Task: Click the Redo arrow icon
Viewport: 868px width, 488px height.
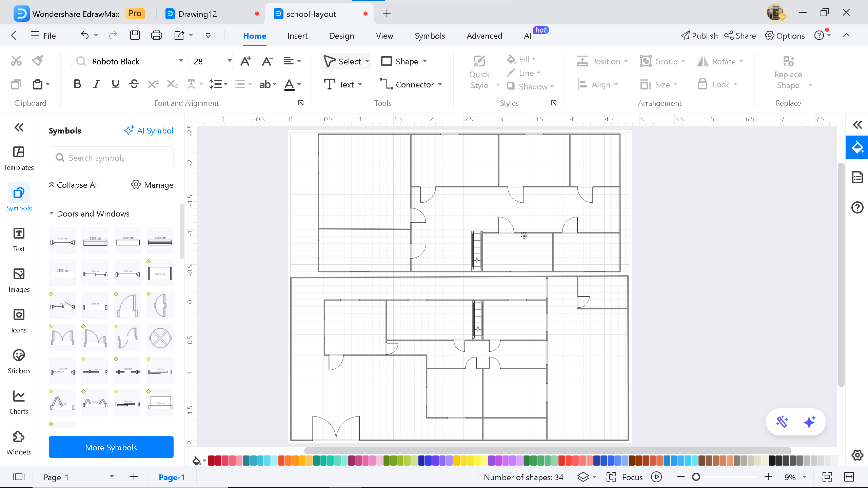Action: click(x=113, y=35)
